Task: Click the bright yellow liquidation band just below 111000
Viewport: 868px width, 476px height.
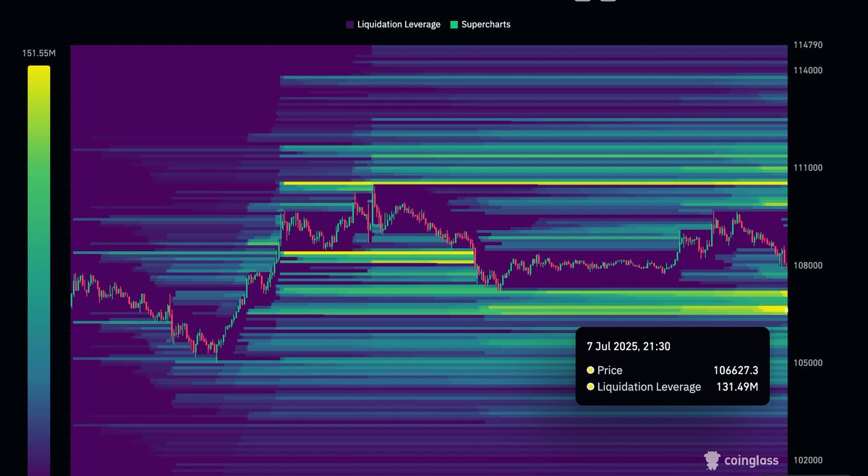Action: (535, 183)
